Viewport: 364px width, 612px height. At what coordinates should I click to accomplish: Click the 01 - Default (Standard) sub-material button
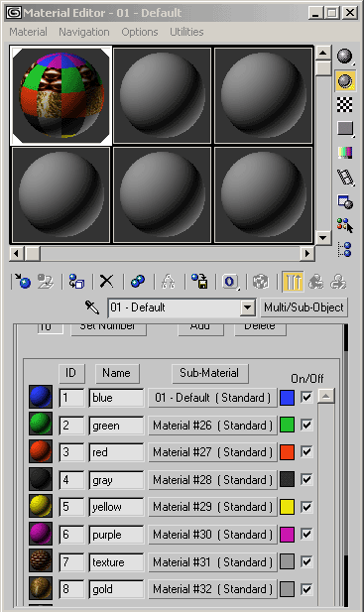(x=212, y=398)
